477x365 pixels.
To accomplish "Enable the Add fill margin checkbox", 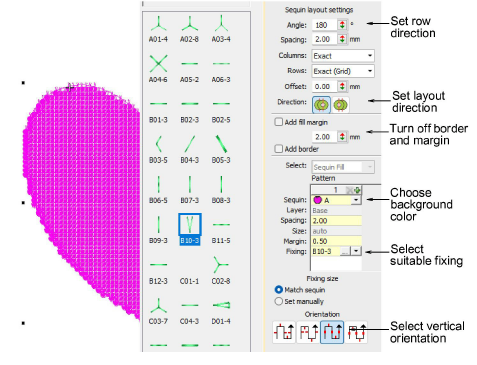I will click(278, 122).
